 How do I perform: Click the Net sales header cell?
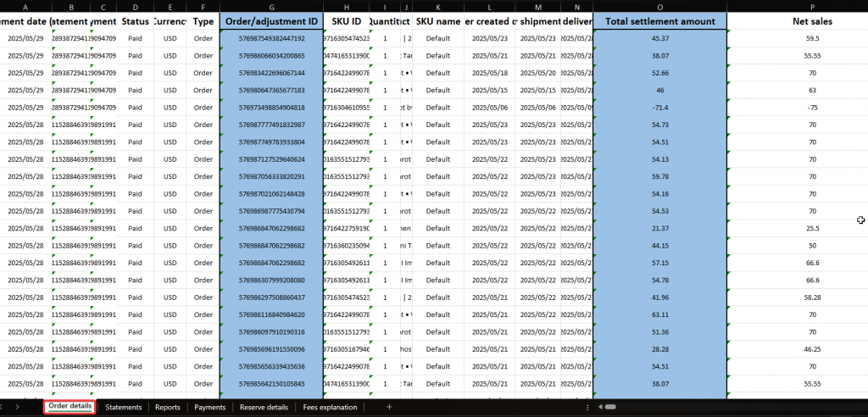pyautogui.click(x=812, y=21)
